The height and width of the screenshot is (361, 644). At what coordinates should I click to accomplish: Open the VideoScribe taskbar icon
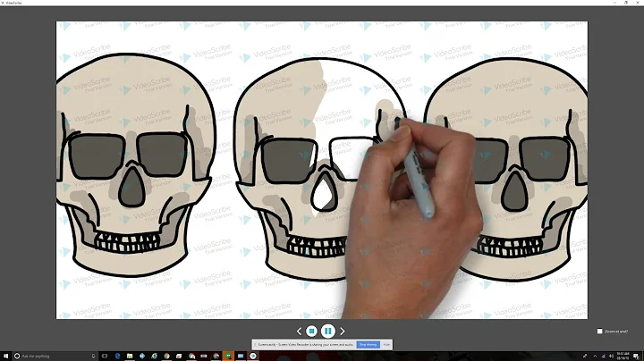(x=253, y=356)
